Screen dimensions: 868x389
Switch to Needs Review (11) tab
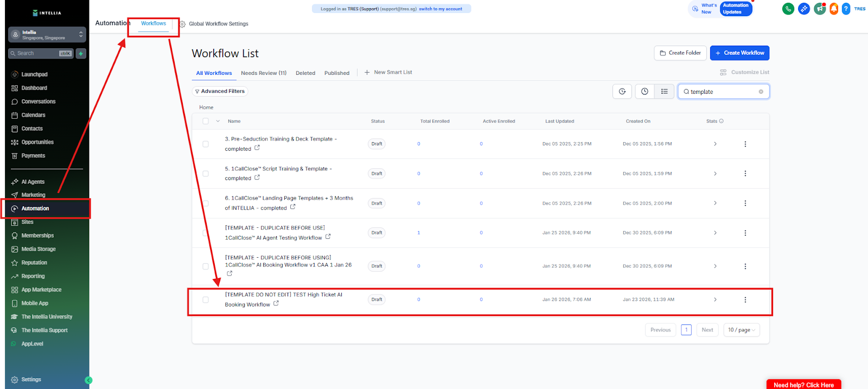point(264,73)
